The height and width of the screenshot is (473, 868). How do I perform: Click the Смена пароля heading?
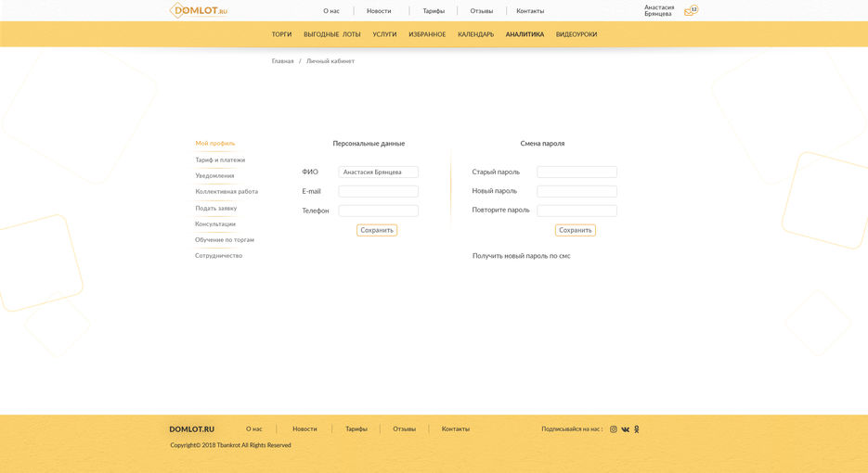click(x=542, y=144)
